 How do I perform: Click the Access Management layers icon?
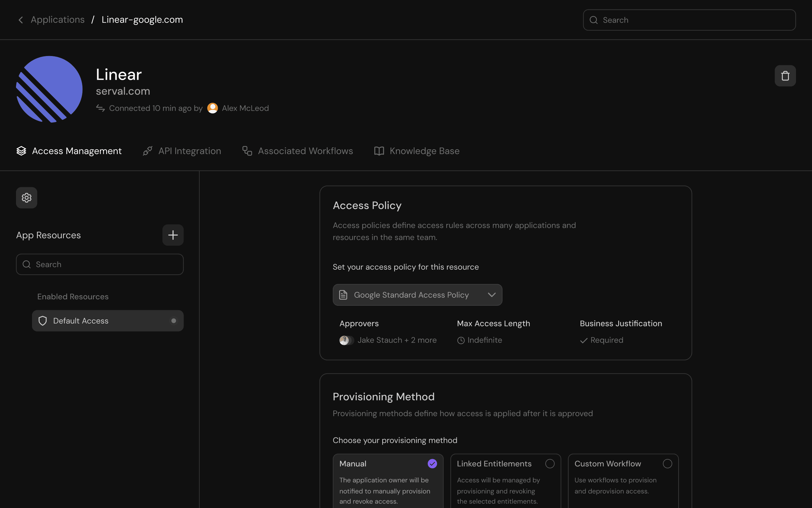[21, 151]
